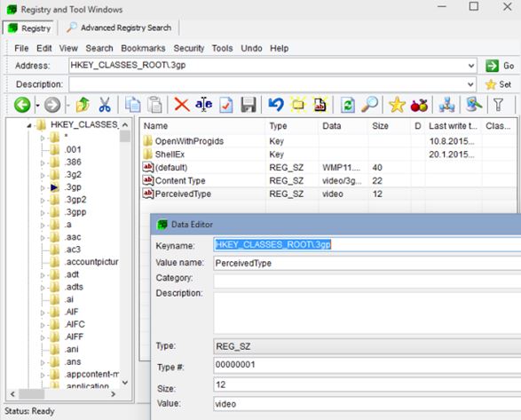Open the View menu

coord(68,49)
